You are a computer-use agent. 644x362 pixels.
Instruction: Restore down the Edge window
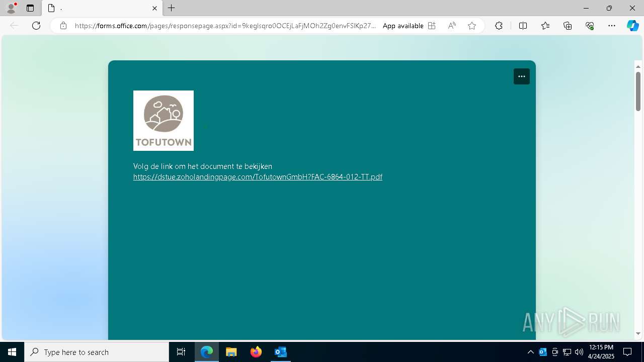[609, 8]
